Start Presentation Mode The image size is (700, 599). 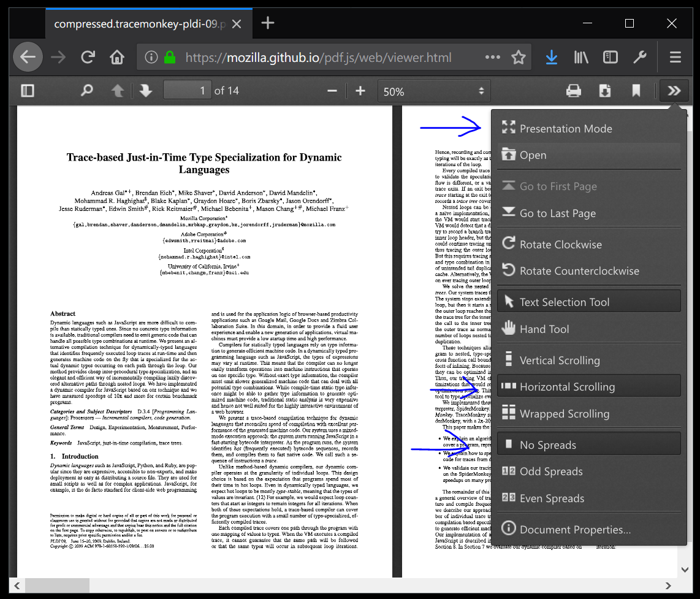[589, 129]
